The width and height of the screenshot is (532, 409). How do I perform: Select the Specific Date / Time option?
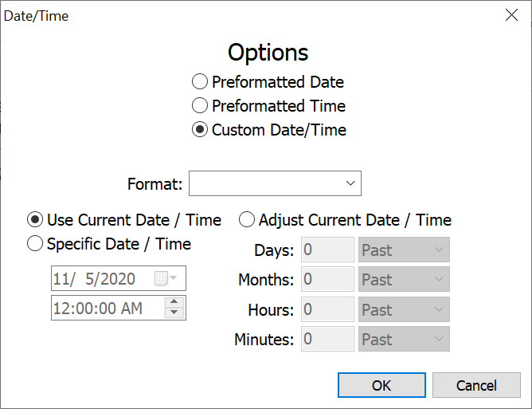pyautogui.click(x=35, y=244)
